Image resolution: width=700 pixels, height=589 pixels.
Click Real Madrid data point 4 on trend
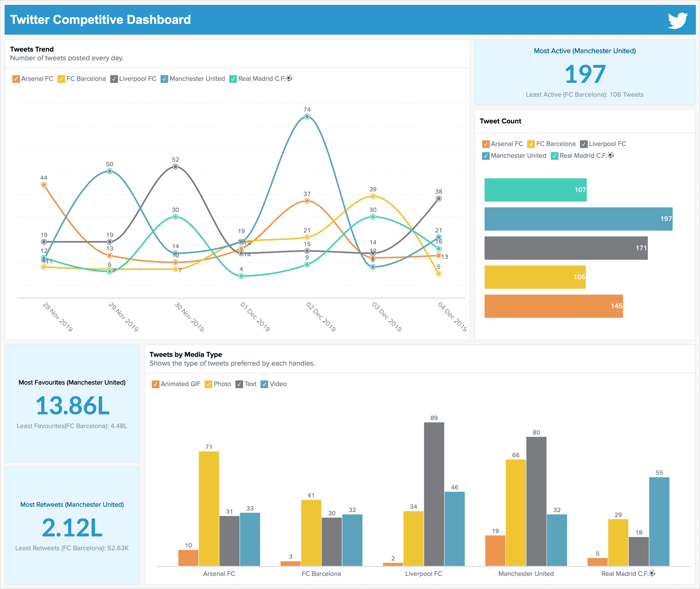pos(241,276)
